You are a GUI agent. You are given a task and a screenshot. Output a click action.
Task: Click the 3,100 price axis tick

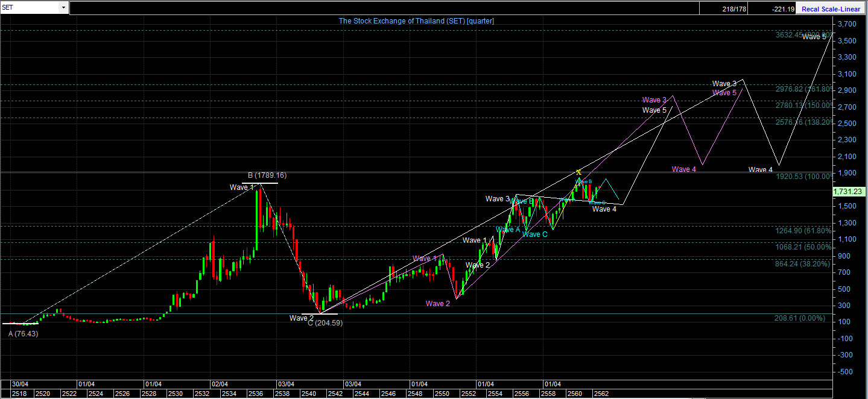(847, 74)
